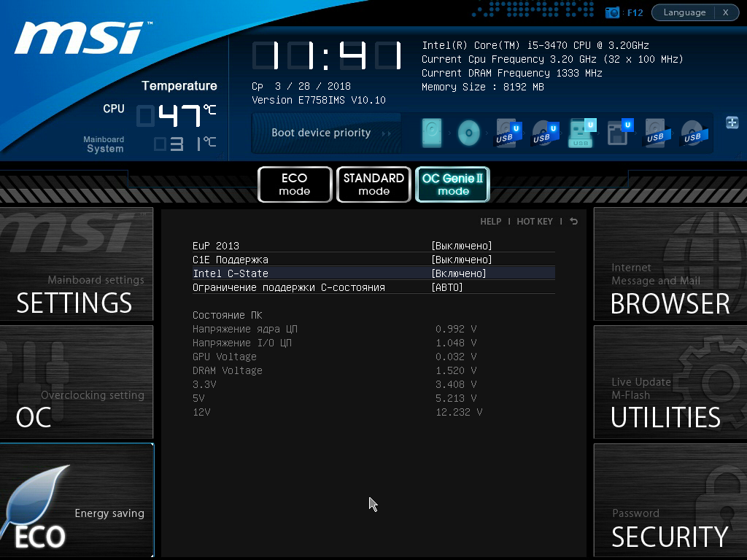The height and width of the screenshot is (560, 747).
Task: Select the CD/DVD drive boot device icon
Action: 469,133
